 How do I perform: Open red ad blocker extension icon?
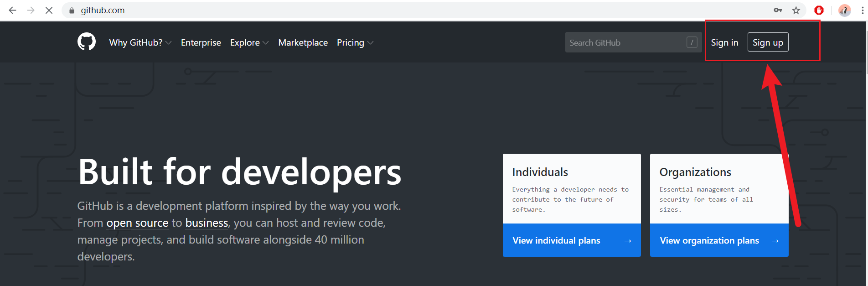819,10
